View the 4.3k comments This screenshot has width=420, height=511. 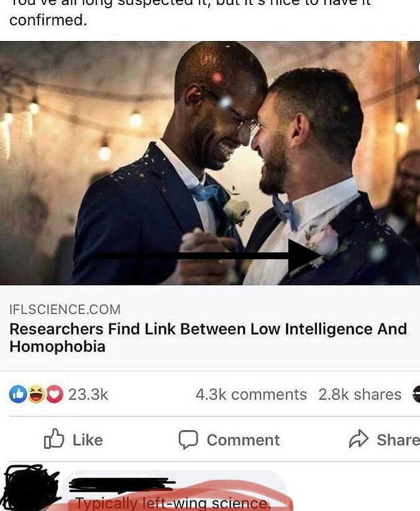251,394
